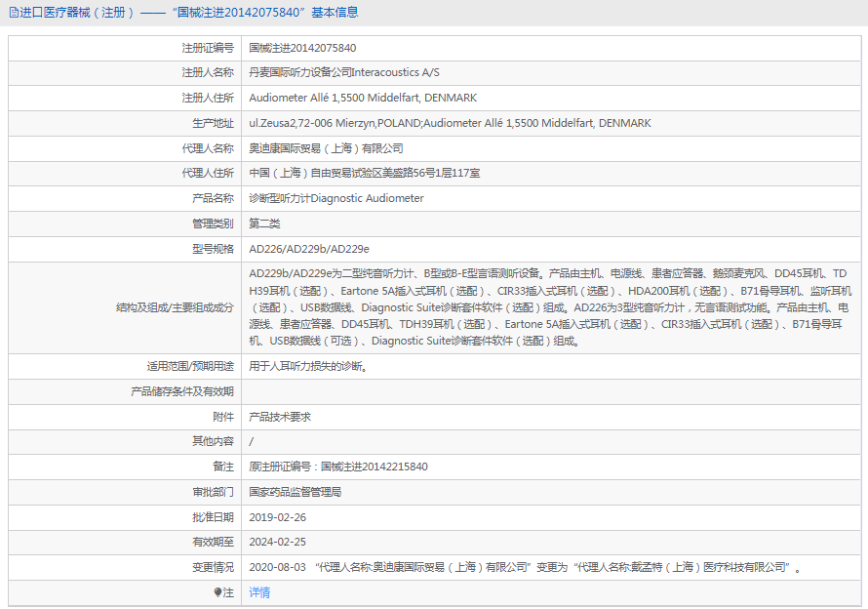
Task: Open the 详情 link
Action: 259,592
